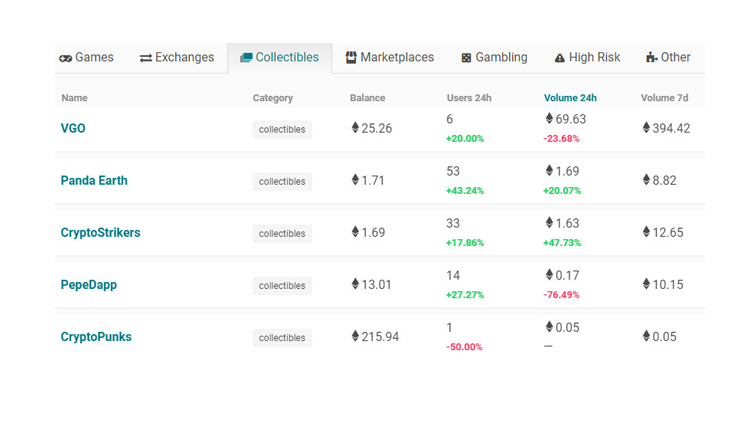Image resolution: width=750 pixels, height=430 pixels.
Task: Click the Ethereum icon beside volume 1.63
Action: click(x=549, y=222)
